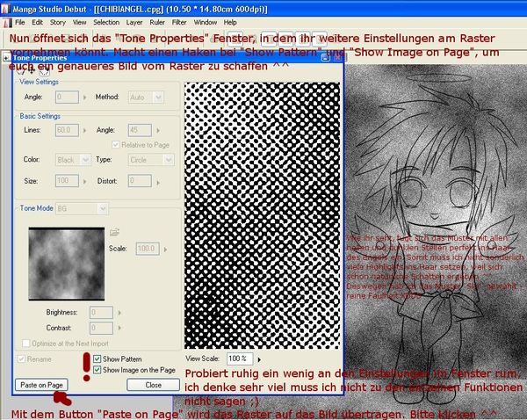Screen dimensions: 527x420
Task: Expand the Lines value slider arrow
Action: pos(84,130)
